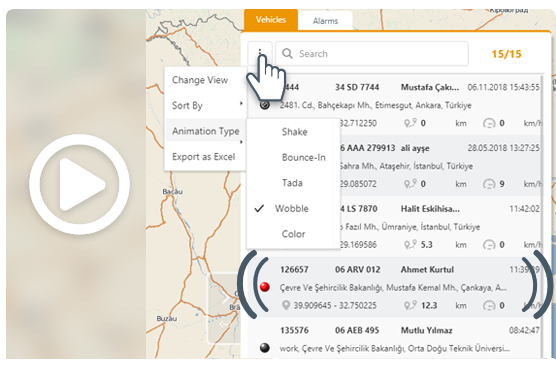Click Export as Excel

[204, 157]
